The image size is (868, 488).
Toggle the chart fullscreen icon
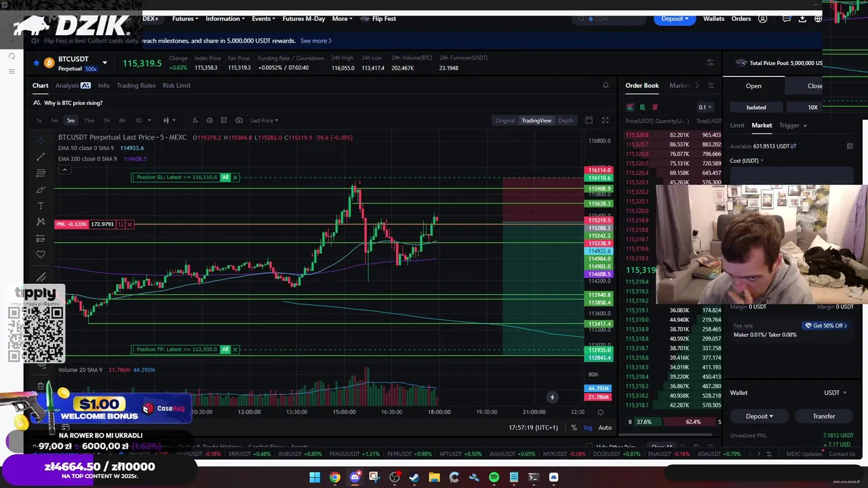[605, 121]
